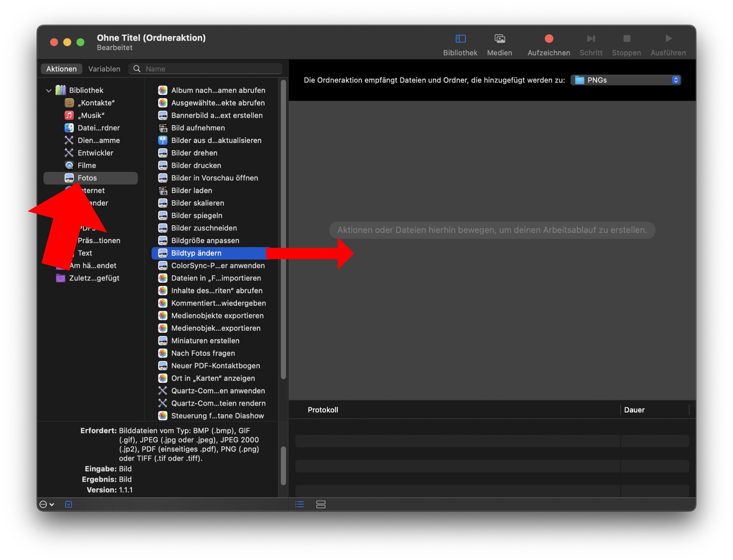Toggle the Bibliothek sidebar button

(x=460, y=44)
